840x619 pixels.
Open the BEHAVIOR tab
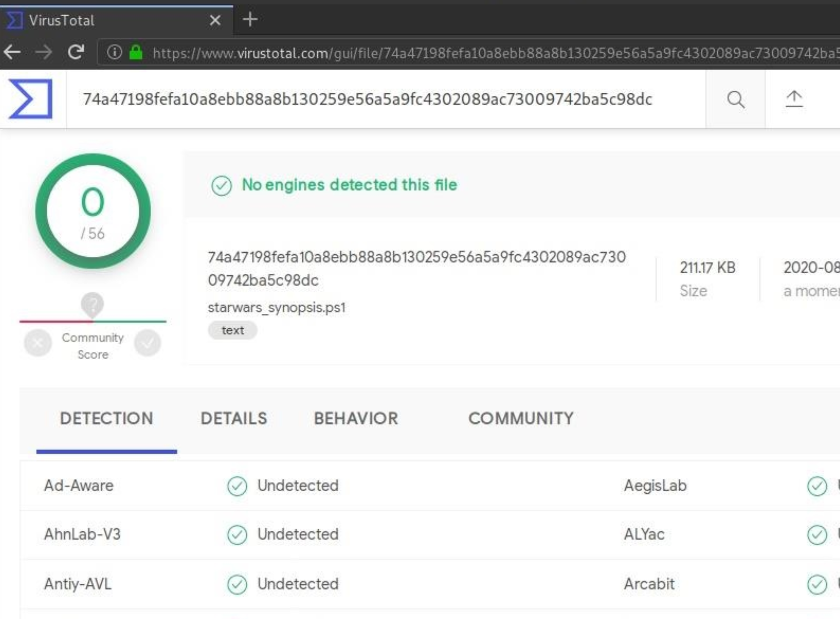tap(356, 418)
